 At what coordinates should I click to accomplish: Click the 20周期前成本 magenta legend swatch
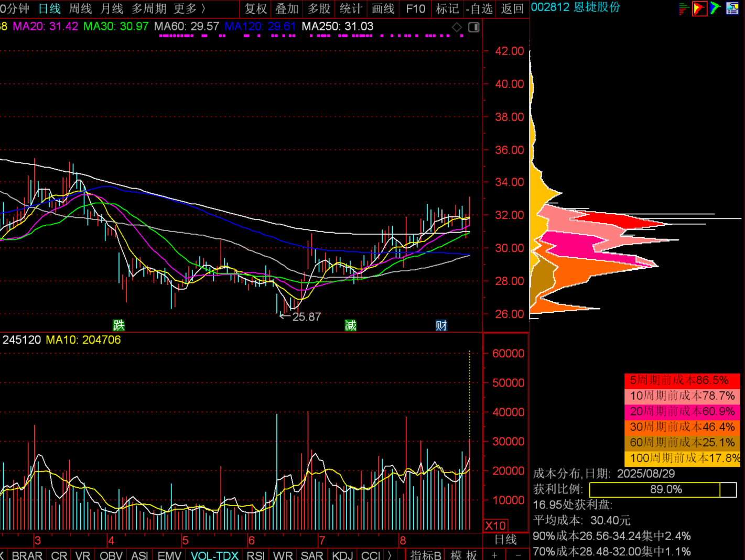click(x=682, y=411)
